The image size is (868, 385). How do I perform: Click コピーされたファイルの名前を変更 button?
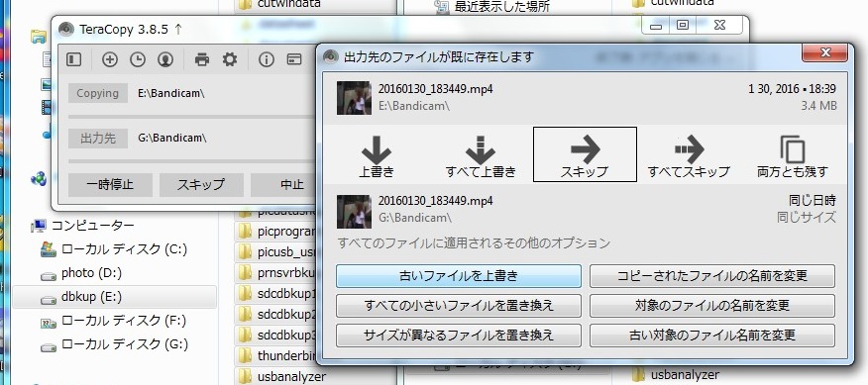711,275
